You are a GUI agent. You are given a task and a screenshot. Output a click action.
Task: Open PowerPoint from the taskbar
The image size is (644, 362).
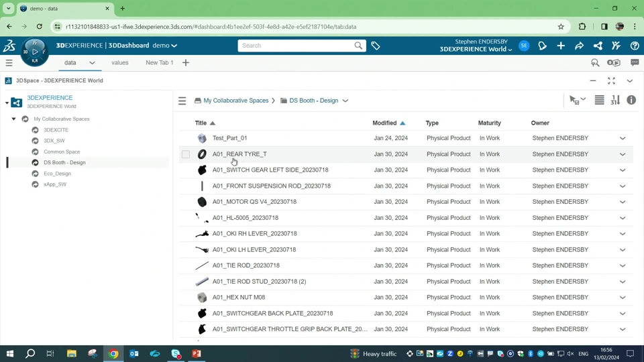pyautogui.click(x=197, y=353)
